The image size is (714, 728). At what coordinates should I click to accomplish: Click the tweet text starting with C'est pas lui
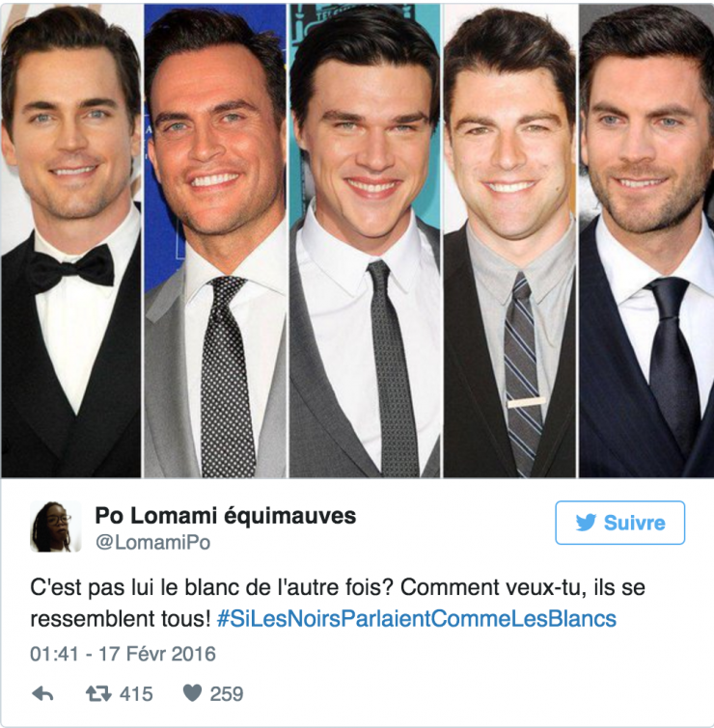coord(338,603)
